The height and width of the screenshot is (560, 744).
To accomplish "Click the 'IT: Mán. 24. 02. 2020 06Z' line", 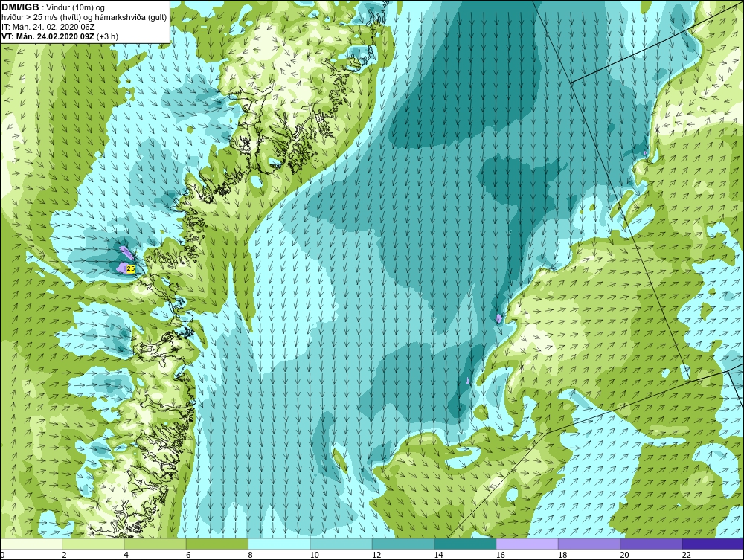I will pyautogui.click(x=48, y=27).
